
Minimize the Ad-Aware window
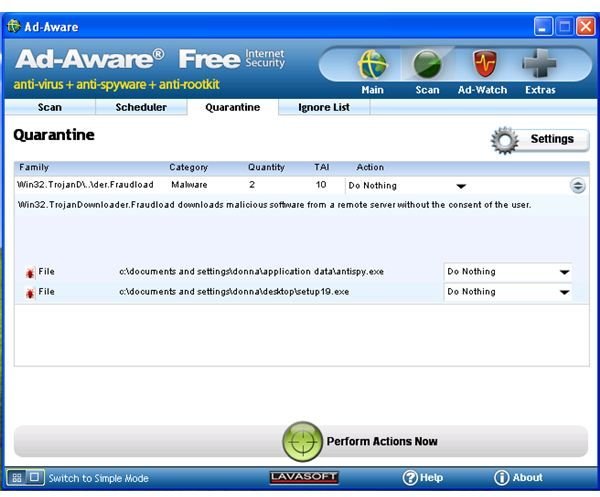543,27
